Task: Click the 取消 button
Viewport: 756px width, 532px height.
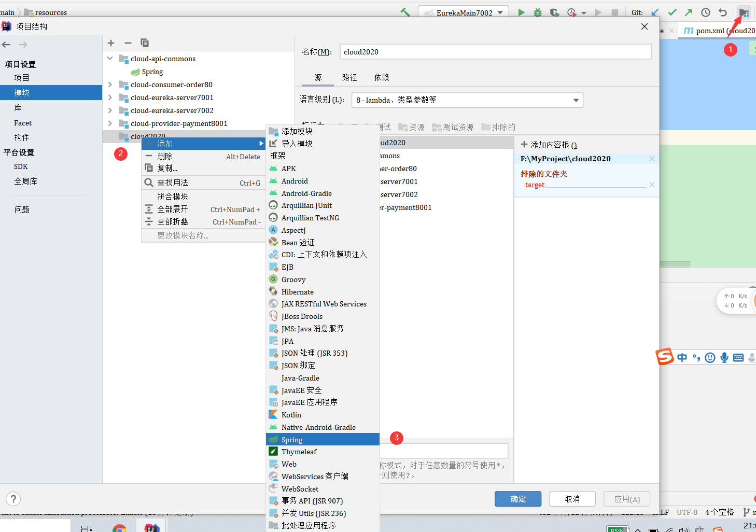Action: [x=572, y=499]
